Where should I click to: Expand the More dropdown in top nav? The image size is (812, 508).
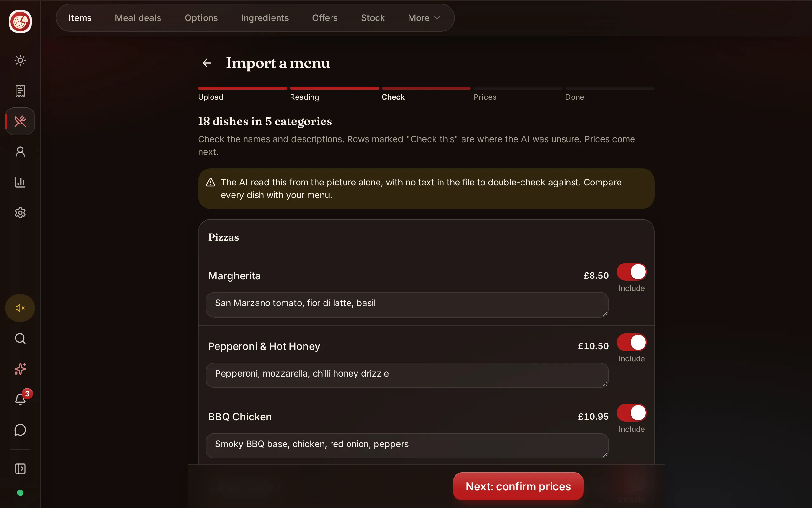pos(424,18)
